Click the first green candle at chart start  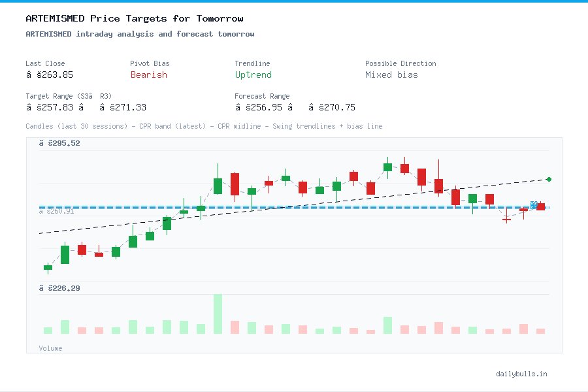(x=48, y=267)
